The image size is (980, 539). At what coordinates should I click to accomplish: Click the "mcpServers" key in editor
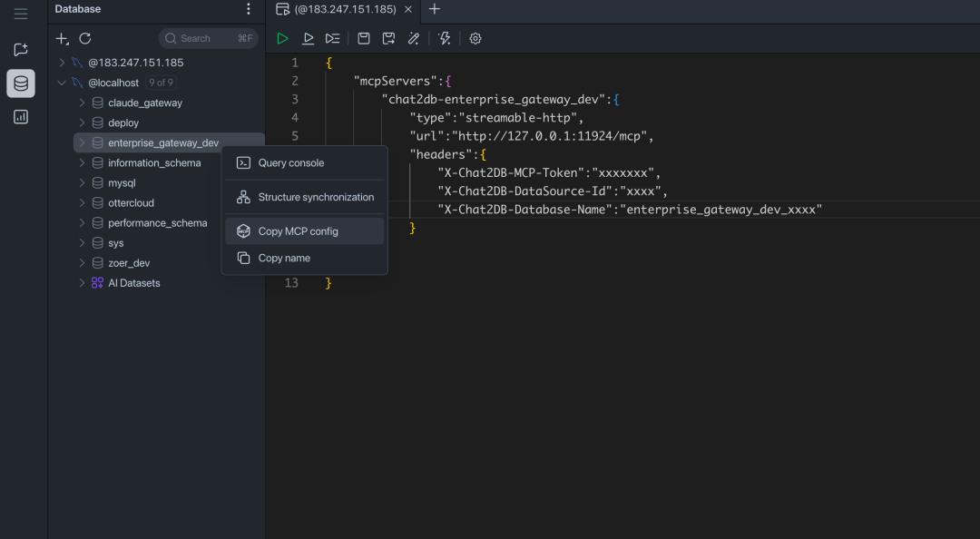[x=396, y=81]
